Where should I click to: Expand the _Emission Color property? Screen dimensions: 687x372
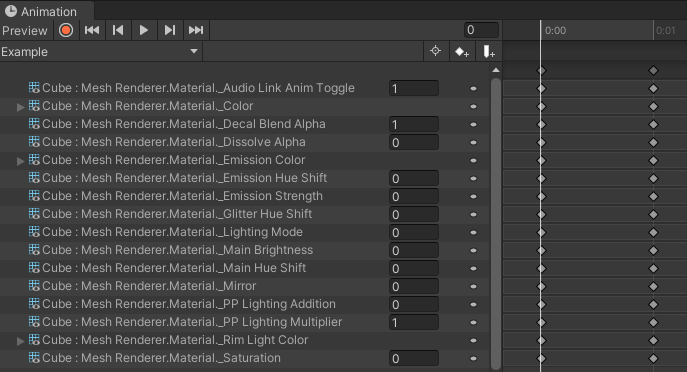20,161
